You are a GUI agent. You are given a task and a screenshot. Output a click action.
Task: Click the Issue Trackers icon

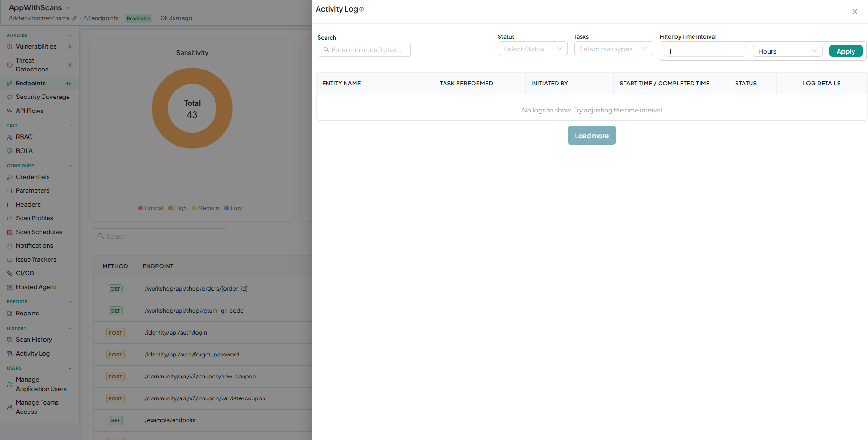tap(10, 260)
